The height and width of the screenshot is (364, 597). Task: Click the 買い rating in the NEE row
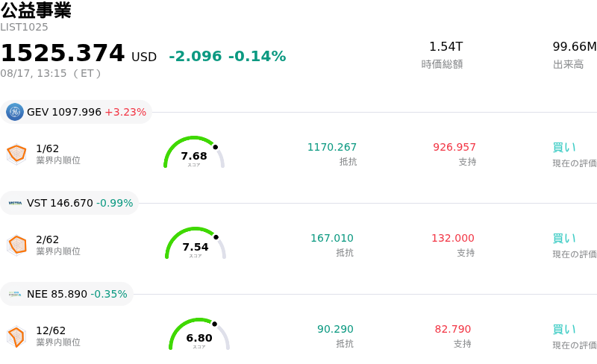564,329
